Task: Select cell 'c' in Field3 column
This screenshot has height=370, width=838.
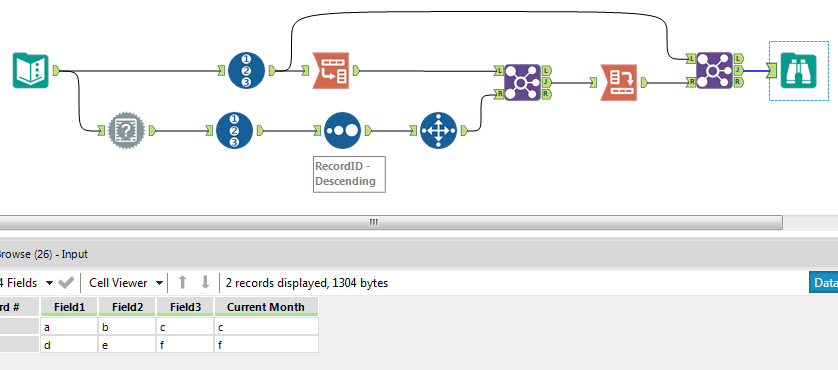Action: (x=185, y=326)
